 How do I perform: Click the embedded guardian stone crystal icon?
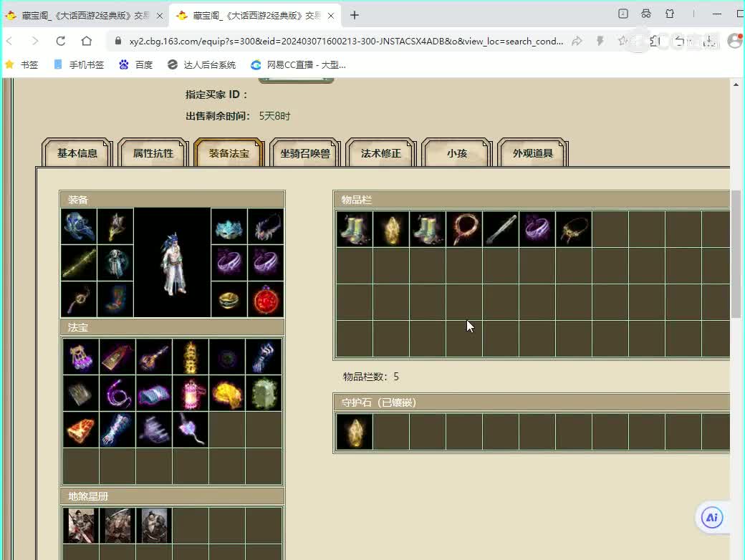(x=355, y=432)
